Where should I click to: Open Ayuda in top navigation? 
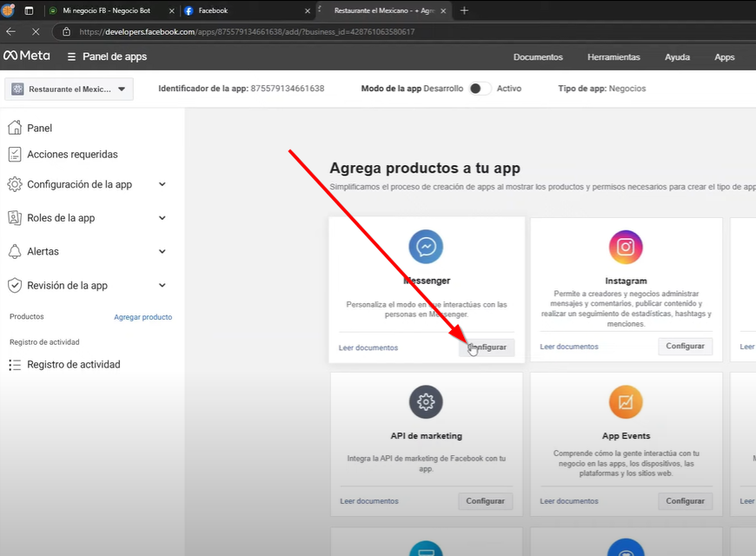coord(677,56)
